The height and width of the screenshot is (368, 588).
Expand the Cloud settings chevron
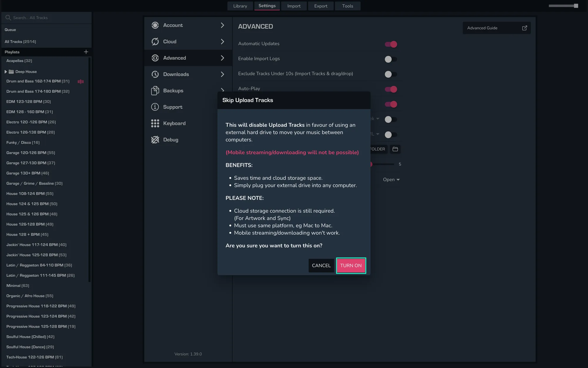222,42
